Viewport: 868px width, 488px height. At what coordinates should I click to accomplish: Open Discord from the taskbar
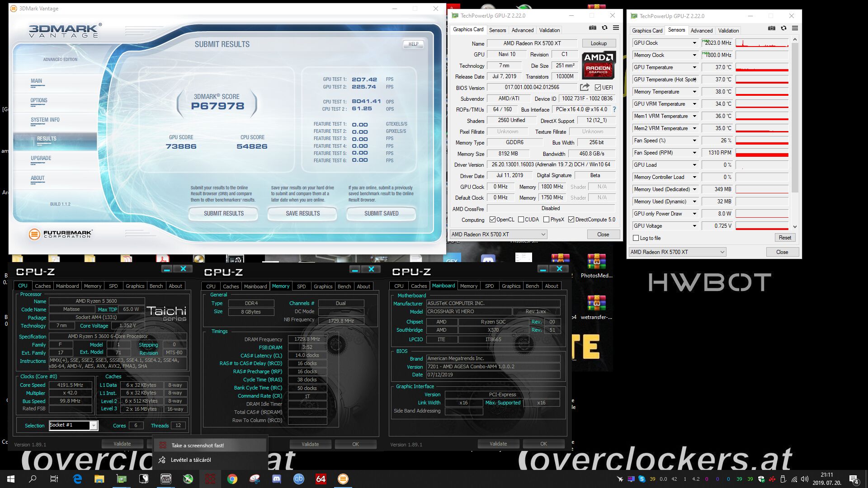point(277,479)
